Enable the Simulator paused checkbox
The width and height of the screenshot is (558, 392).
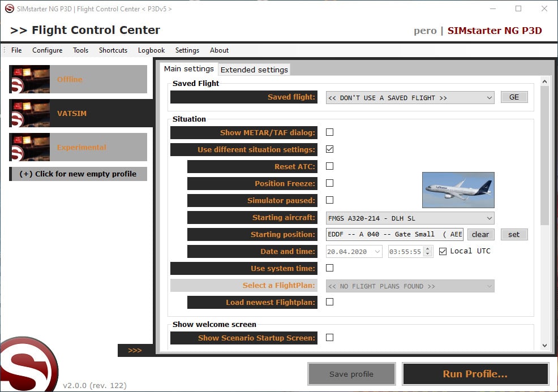click(329, 200)
